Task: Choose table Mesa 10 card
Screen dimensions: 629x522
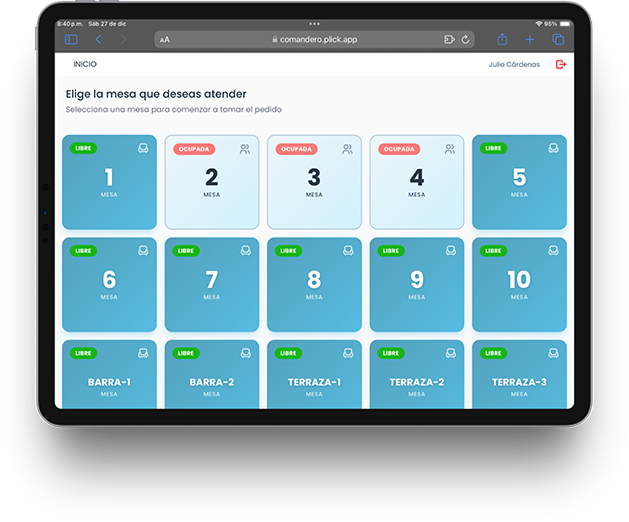Action: (519, 284)
